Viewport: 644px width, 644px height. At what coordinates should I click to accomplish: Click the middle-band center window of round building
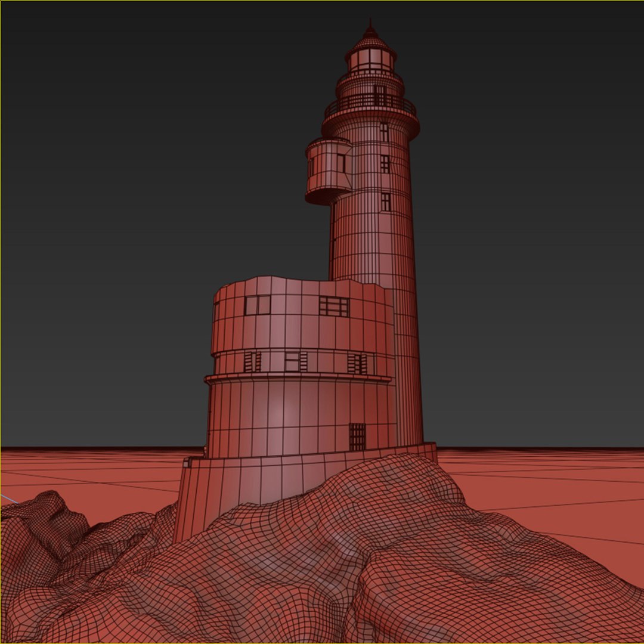click(x=296, y=361)
